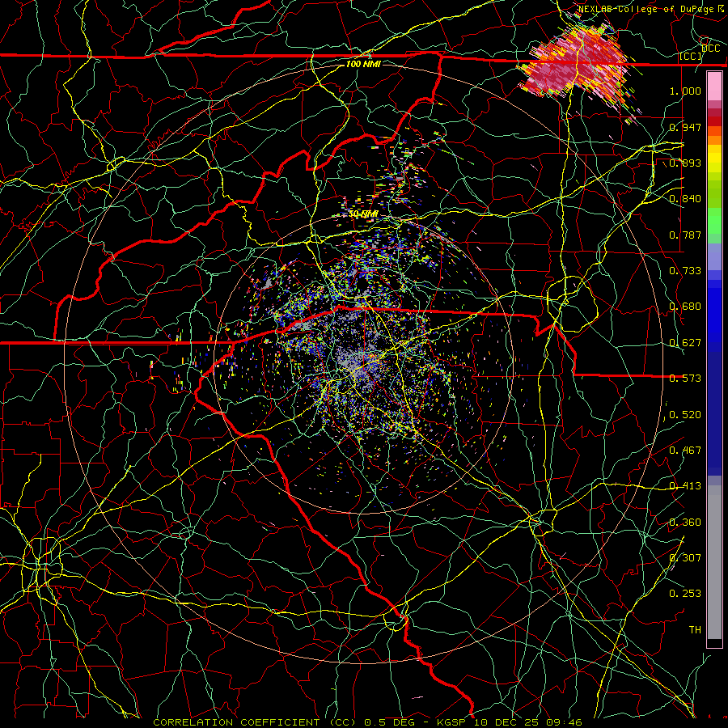Image resolution: width=728 pixels, height=728 pixels.
Task: Click the Correlation Coefficient caption at bottom
Action: tap(254, 722)
